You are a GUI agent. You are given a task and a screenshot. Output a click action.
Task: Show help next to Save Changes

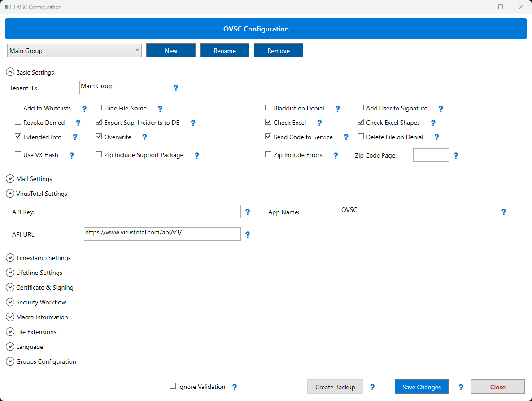461,387
